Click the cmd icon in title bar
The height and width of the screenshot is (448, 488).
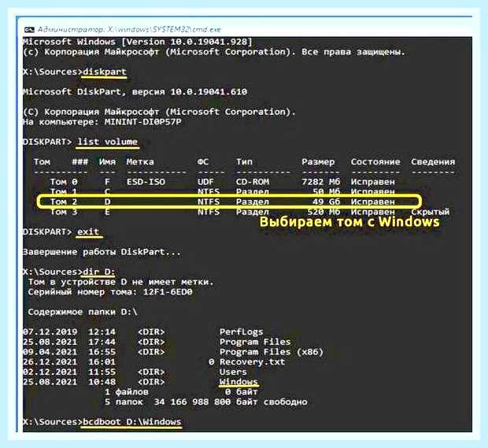(29, 30)
